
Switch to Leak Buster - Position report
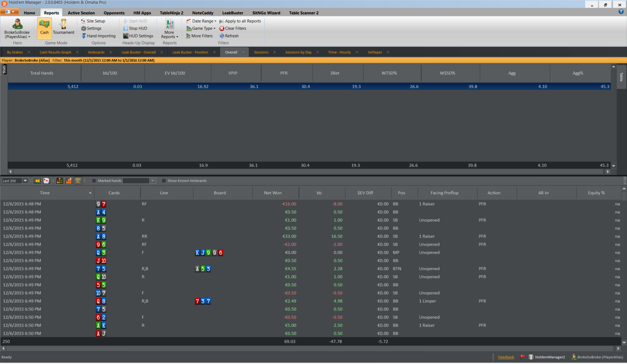tap(190, 52)
